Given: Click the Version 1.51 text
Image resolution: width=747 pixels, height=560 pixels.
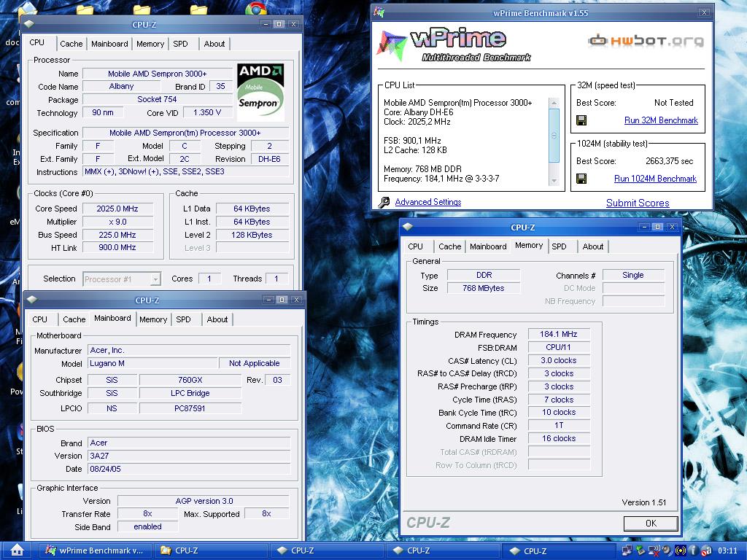Looking at the screenshot, I should (x=644, y=502).
